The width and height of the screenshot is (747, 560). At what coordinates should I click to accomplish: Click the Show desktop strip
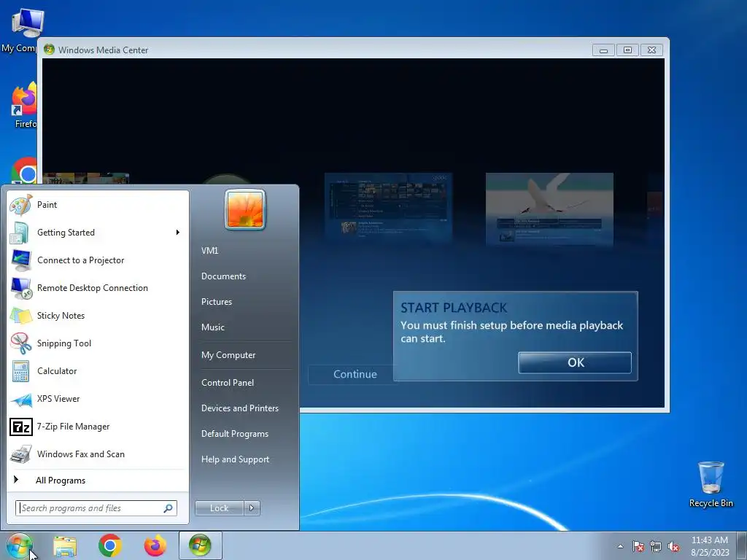click(742, 545)
